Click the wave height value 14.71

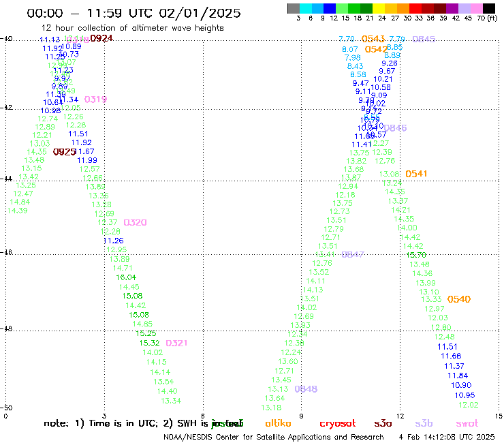coord(123,268)
